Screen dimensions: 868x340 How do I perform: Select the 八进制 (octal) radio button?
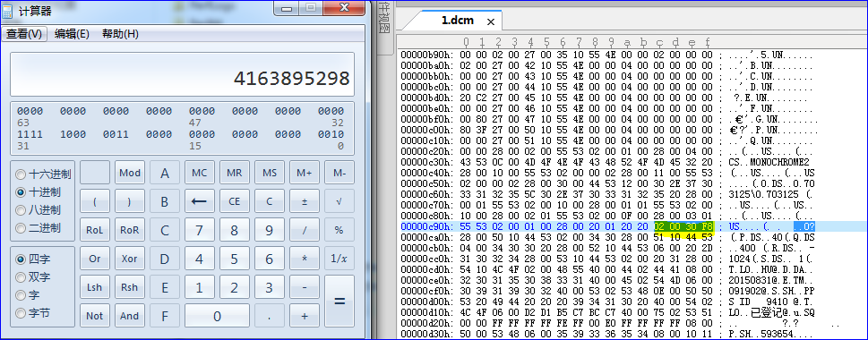(21, 210)
